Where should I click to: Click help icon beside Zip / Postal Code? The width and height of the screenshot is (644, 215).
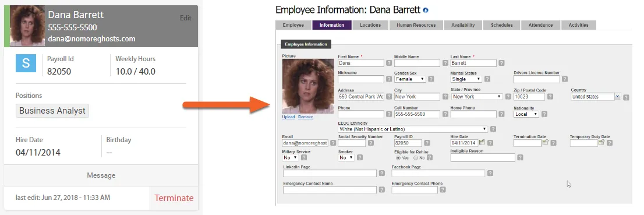(x=550, y=97)
